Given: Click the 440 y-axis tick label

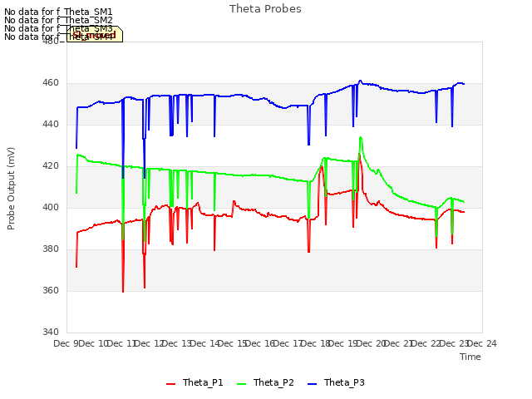Looking at the screenshot, I should pyautogui.click(x=51, y=125).
